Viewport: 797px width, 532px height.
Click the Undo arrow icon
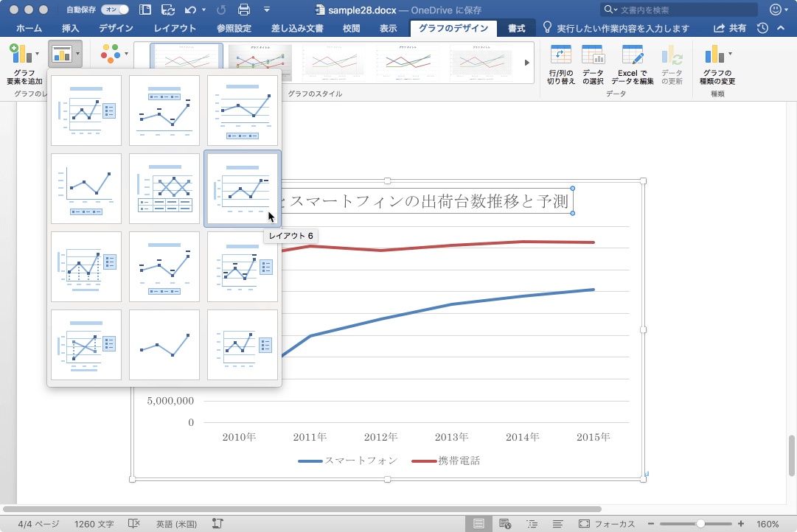[191, 10]
